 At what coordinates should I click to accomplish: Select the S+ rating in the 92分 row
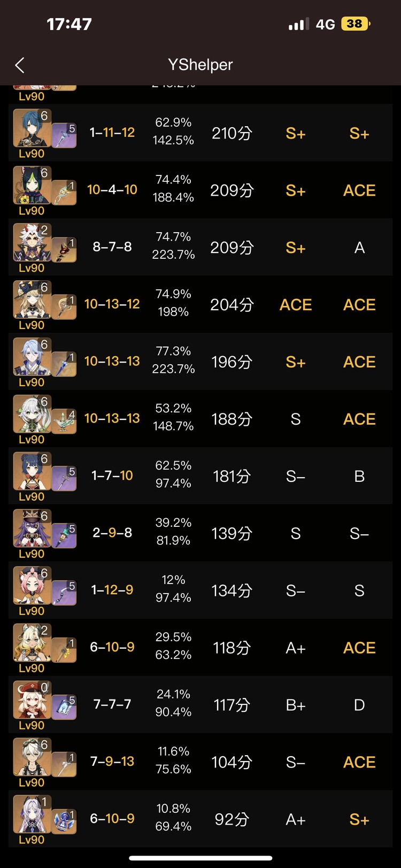point(359,819)
